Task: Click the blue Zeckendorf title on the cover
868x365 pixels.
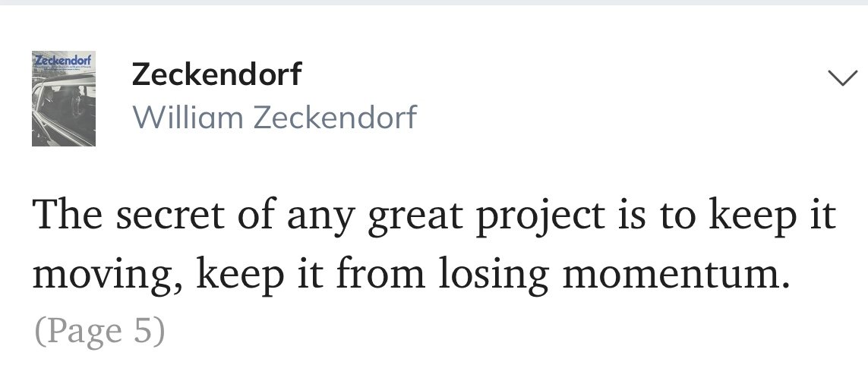Action: 64,58
